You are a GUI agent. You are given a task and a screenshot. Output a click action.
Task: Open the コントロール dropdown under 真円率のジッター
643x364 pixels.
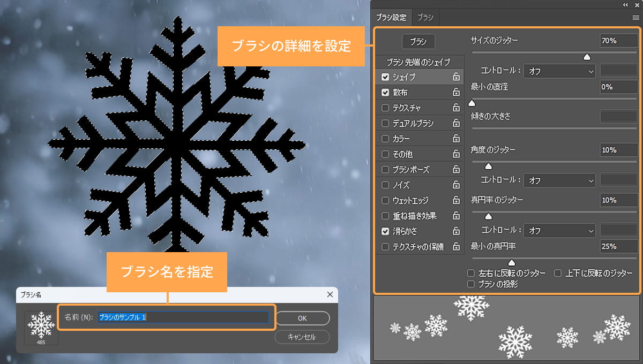click(x=559, y=230)
